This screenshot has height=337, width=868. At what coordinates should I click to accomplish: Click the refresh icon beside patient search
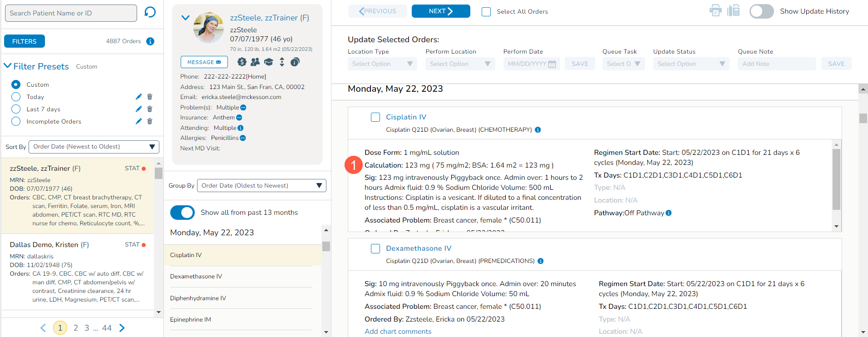click(150, 12)
